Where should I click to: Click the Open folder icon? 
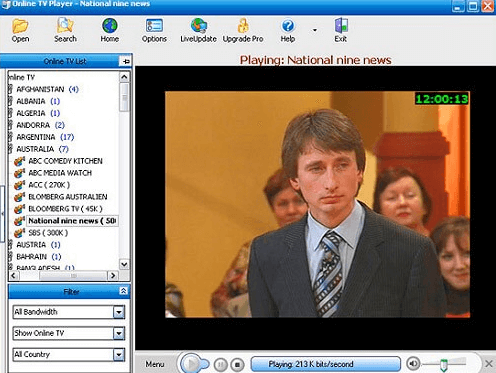20,26
